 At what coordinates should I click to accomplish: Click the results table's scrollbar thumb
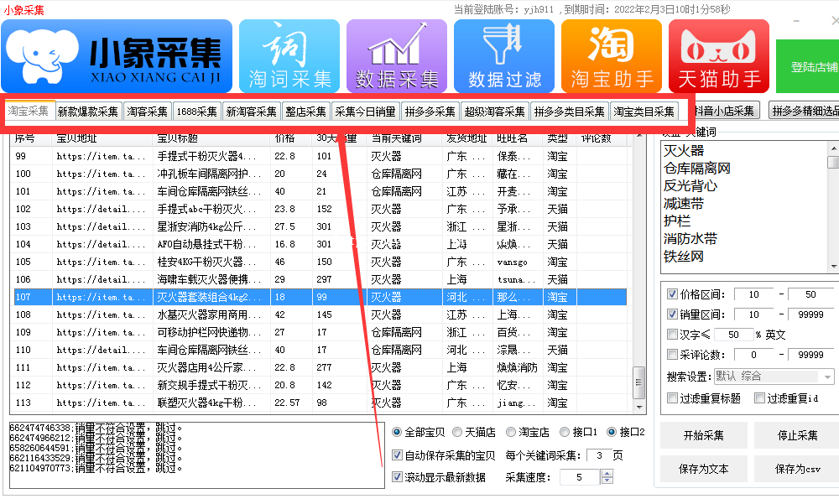638,382
